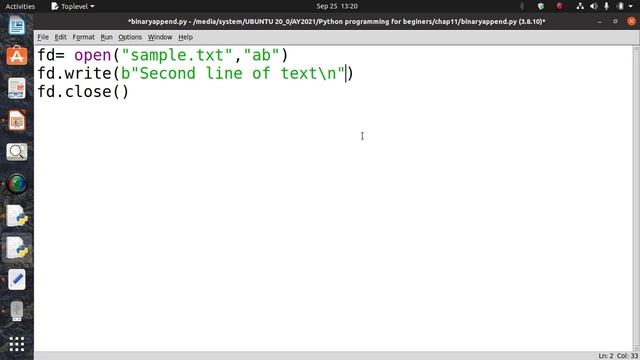Click the Bluetooth tray icon
The width and height of the screenshot is (640, 360).
point(522,6)
